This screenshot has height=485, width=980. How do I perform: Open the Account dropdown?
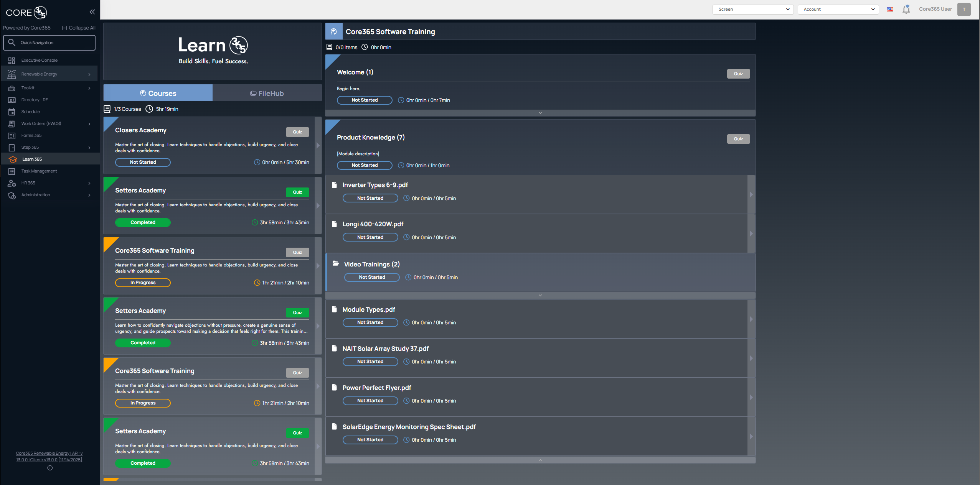click(838, 9)
